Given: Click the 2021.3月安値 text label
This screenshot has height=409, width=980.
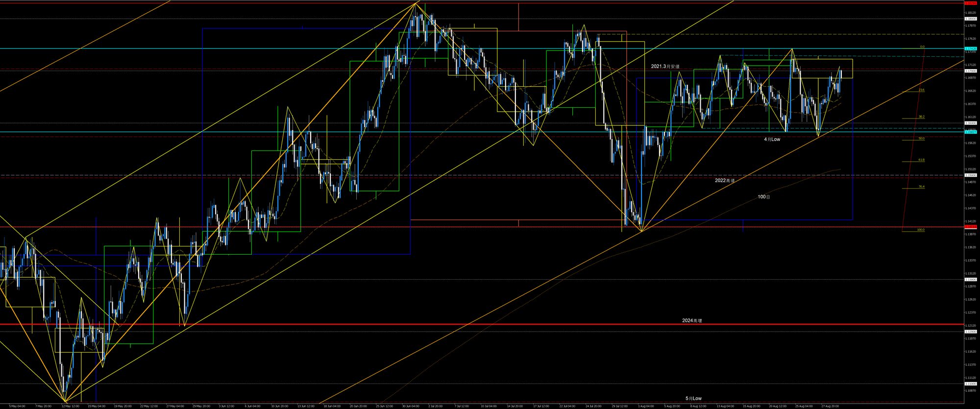Looking at the screenshot, I should (665, 66).
